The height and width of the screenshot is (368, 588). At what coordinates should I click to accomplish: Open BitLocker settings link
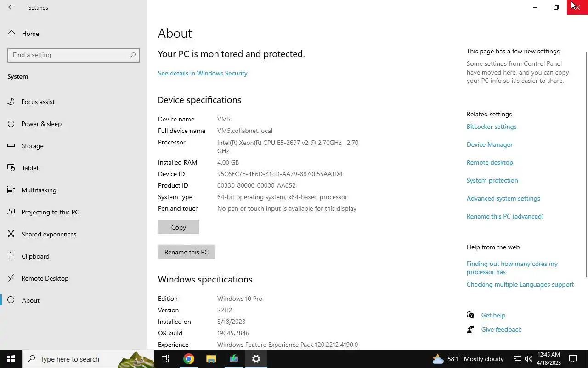[x=492, y=126]
